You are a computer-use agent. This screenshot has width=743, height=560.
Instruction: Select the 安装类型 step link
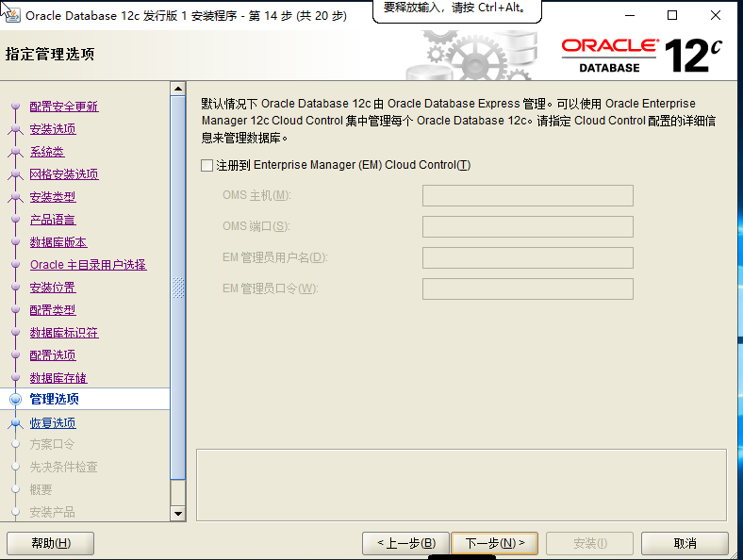pyautogui.click(x=53, y=197)
